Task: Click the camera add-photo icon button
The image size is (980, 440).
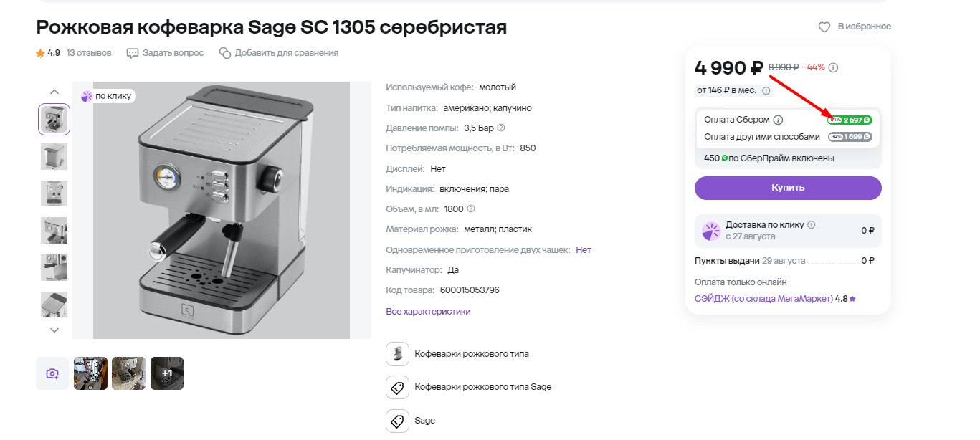Action: click(x=52, y=373)
